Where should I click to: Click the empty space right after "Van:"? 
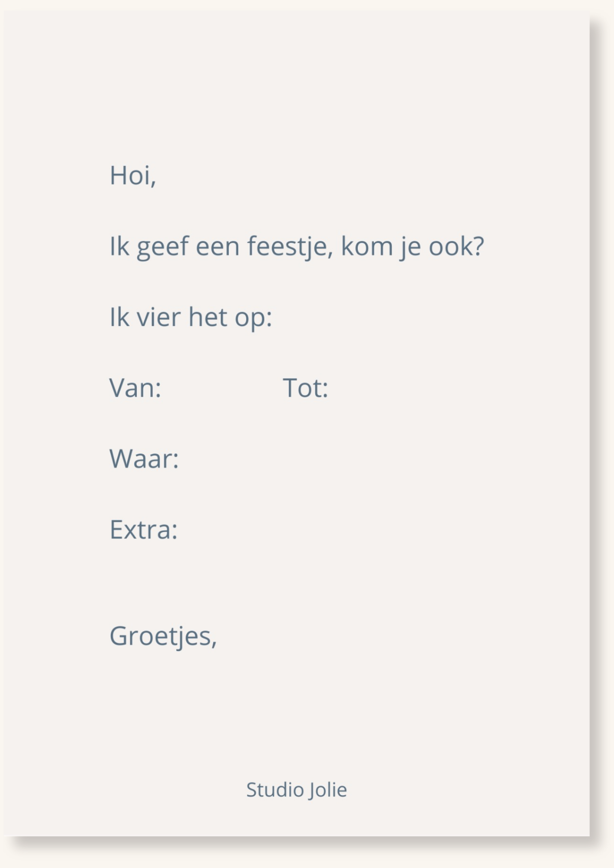[217, 388]
